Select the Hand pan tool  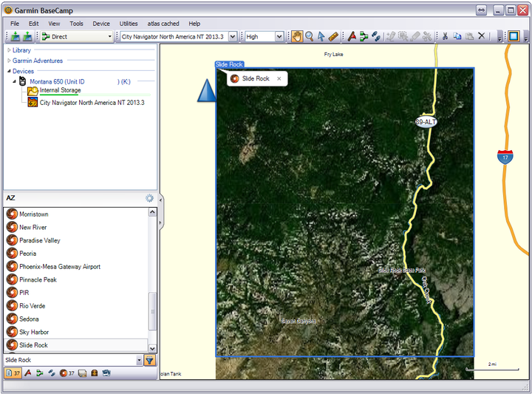pos(297,36)
